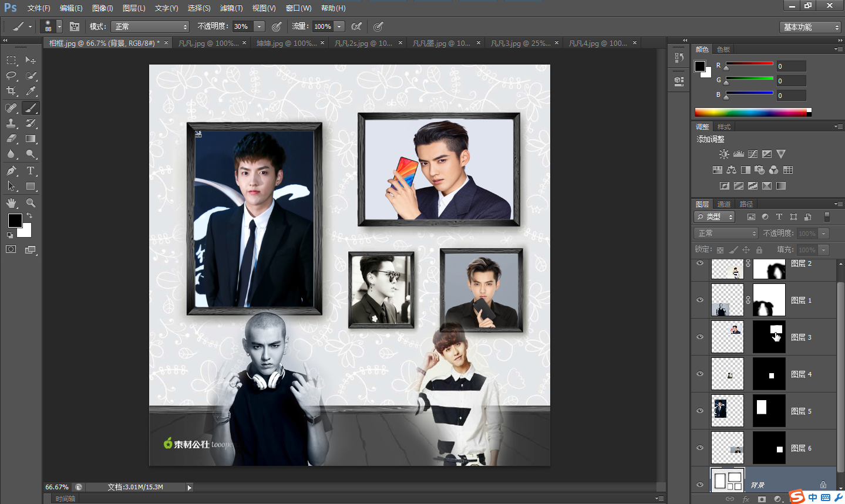Select the Path Selection tool
Image resolution: width=845 pixels, height=504 pixels.
tap(11, 187)
